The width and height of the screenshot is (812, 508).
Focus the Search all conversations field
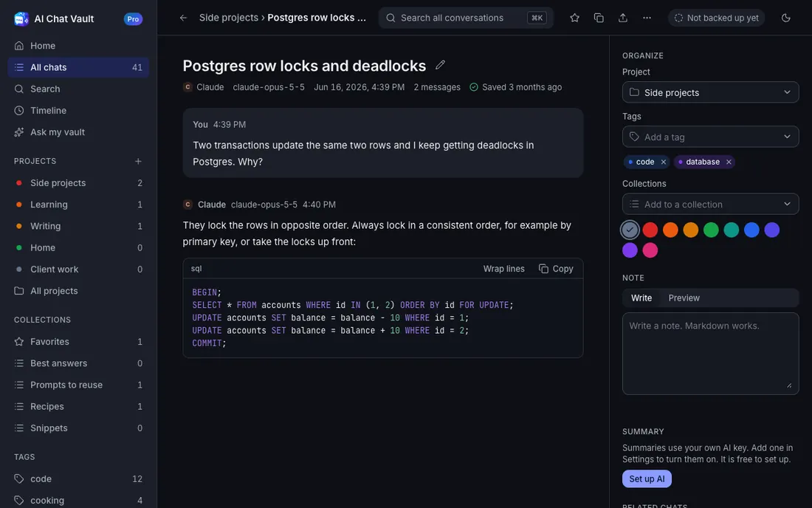pyautogui.click(x=466, y=18)
